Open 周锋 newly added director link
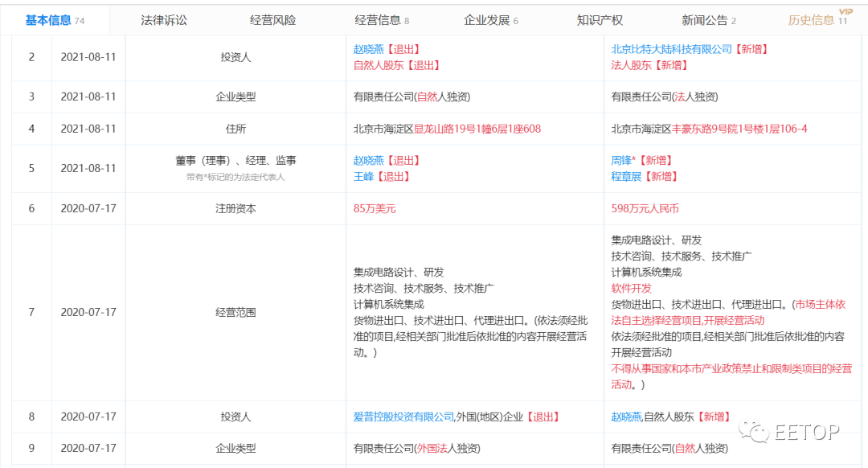868x468 pixels. pyautogui.click(x=621, y=161)
